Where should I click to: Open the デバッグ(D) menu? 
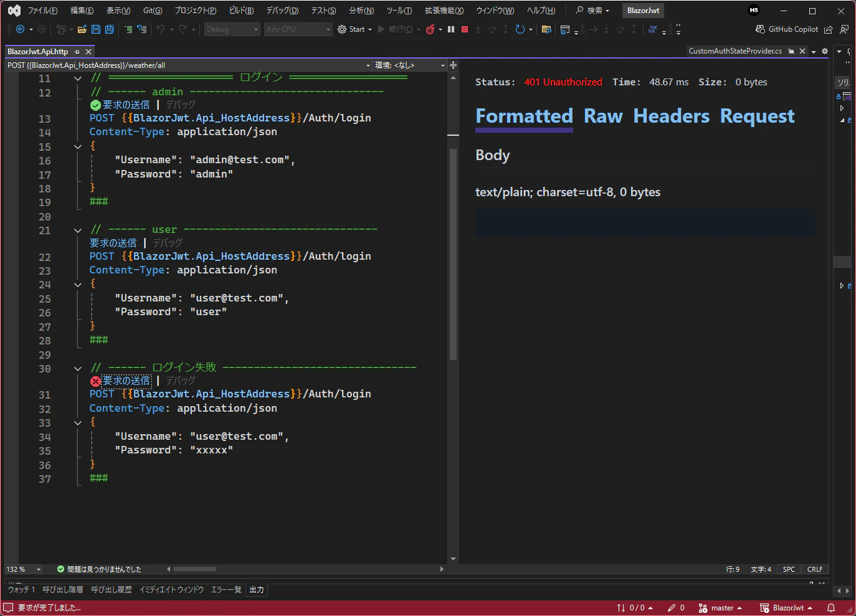point(282,11)
